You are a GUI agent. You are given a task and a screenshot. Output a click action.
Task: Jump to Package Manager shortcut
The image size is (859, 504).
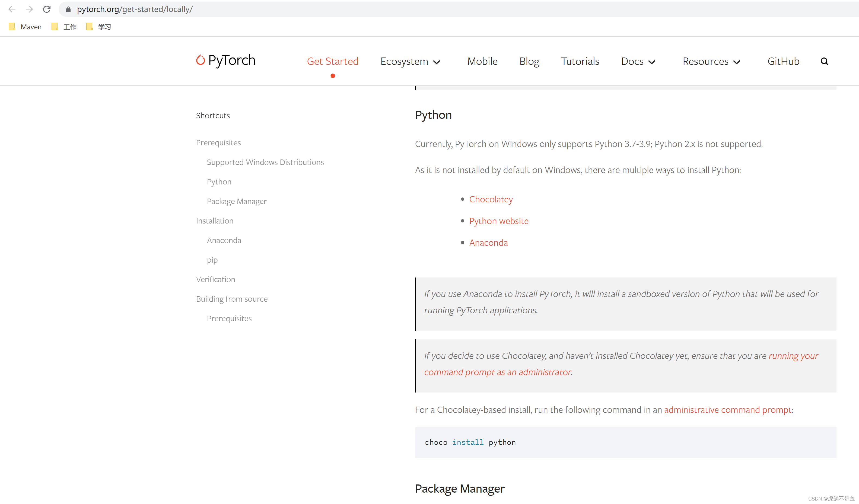click(237, 201)
